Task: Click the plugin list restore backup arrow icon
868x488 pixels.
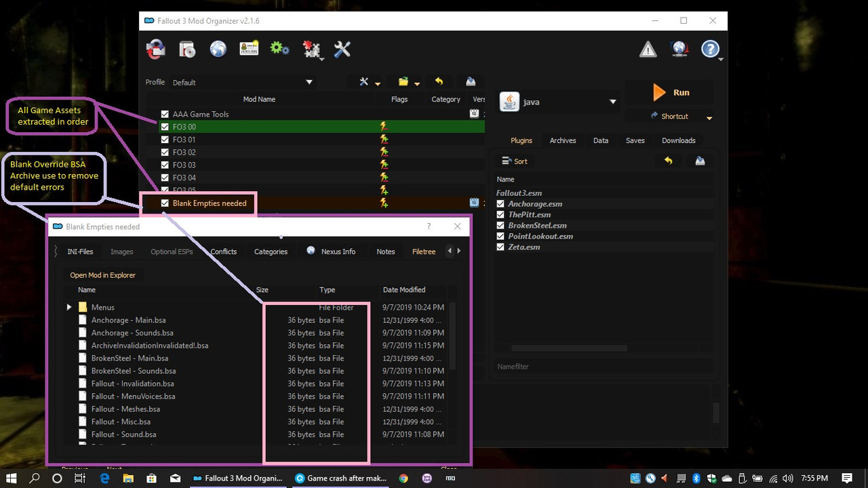Action: [668, 161]
